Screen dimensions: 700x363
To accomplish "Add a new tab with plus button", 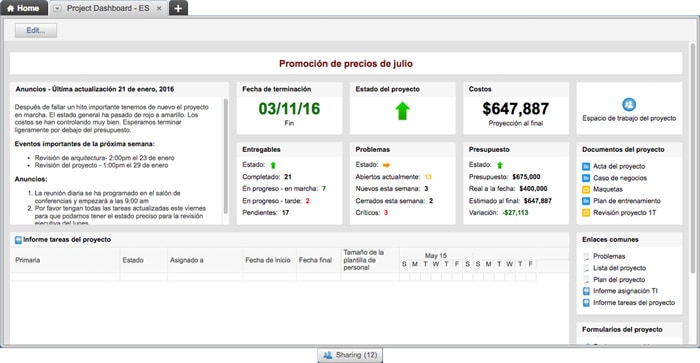I will [178, 8].
